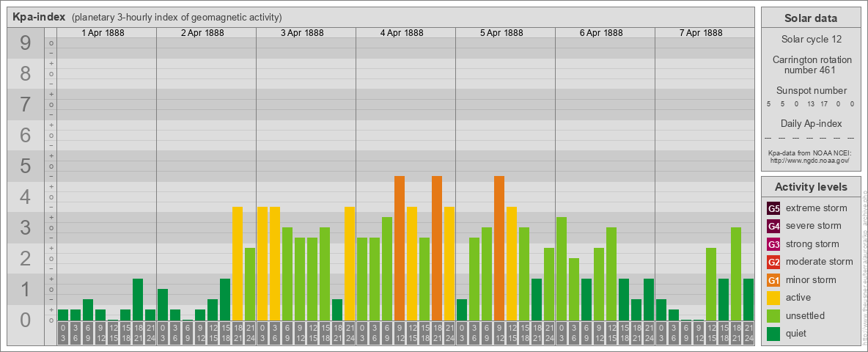Click the light green 18–21h bar on 7 Apr
This screenshot has width=868, height=352.
tap(736, 274)
